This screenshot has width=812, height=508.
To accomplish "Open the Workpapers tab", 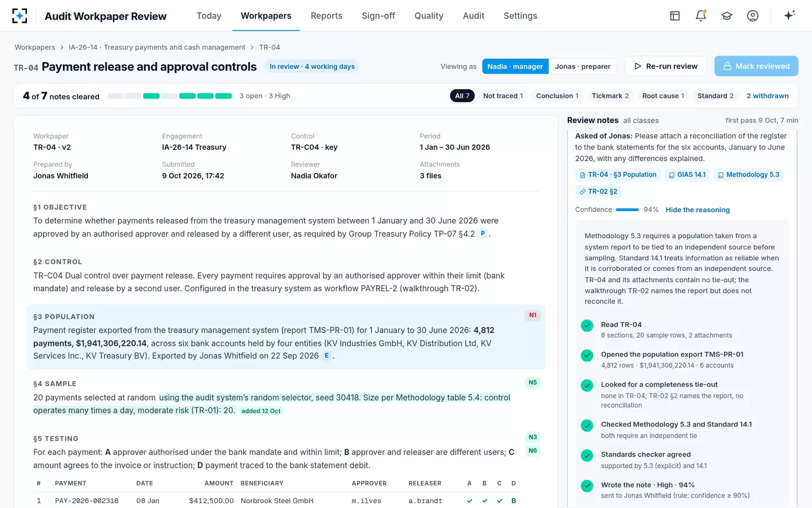I will [266, 16].
